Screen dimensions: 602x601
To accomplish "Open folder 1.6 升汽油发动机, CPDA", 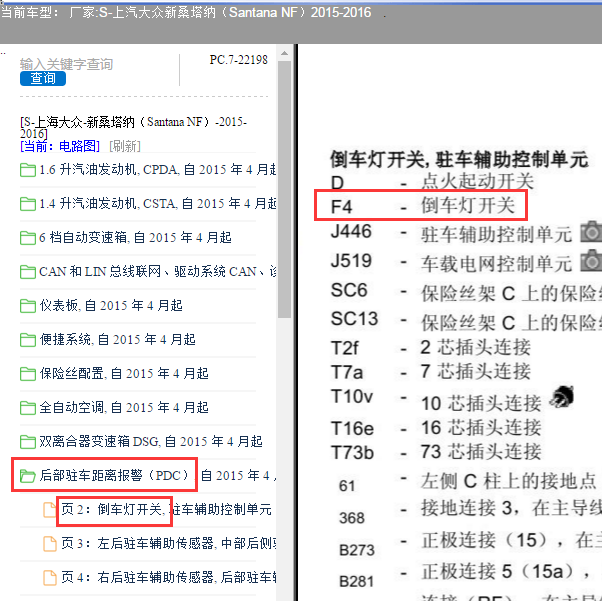I will point(157,169).
